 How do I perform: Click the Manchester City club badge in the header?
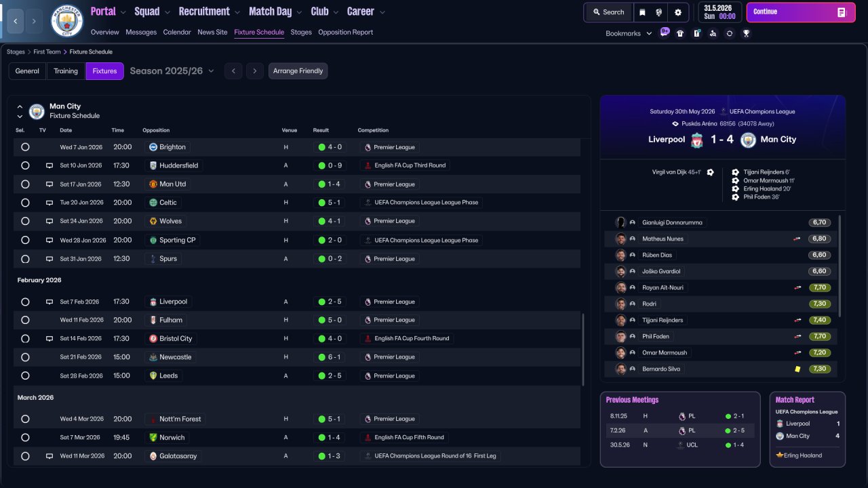pyautogui.click(x=67, y=21)
